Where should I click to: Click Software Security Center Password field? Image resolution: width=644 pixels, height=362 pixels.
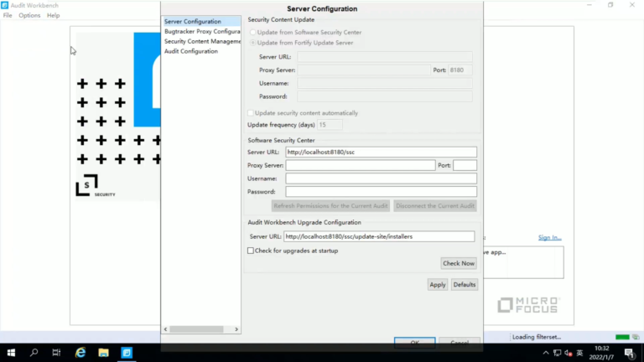tap(382, 192)
